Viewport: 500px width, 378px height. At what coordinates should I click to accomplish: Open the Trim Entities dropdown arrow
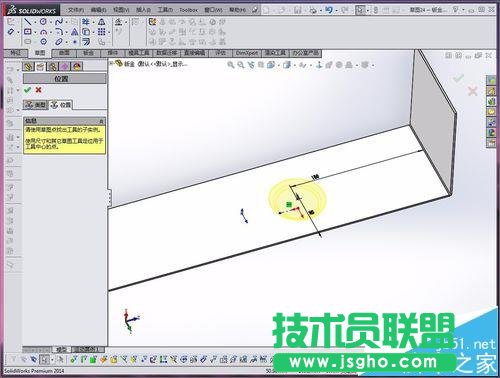click(x=94, y=23)
